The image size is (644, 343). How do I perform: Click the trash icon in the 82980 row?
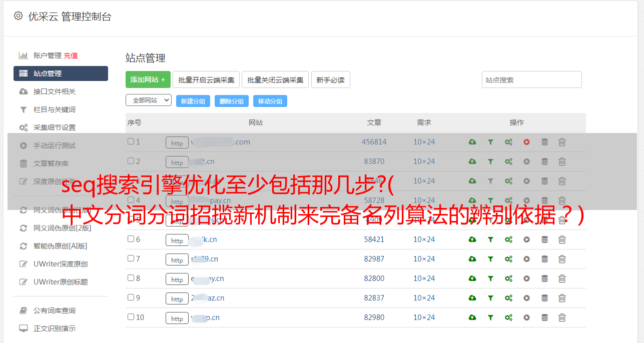point(562,317)
